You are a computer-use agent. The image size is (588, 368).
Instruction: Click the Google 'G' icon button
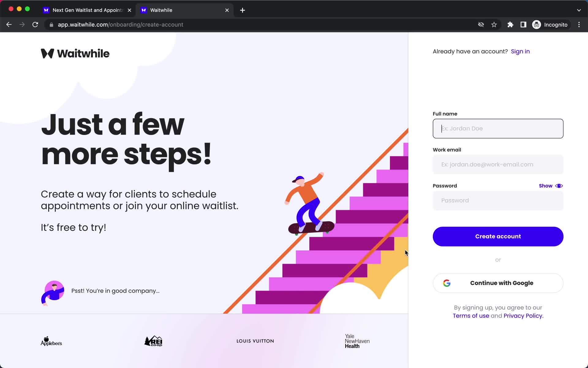(446, 283)
